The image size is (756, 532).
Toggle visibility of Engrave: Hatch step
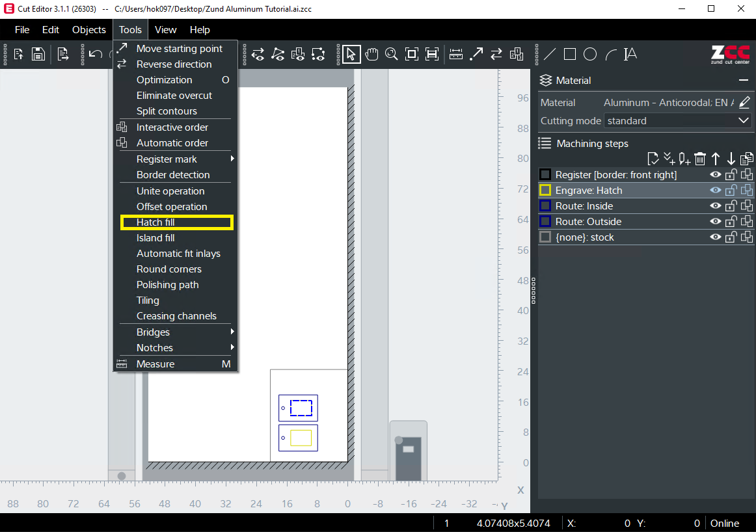716,191
